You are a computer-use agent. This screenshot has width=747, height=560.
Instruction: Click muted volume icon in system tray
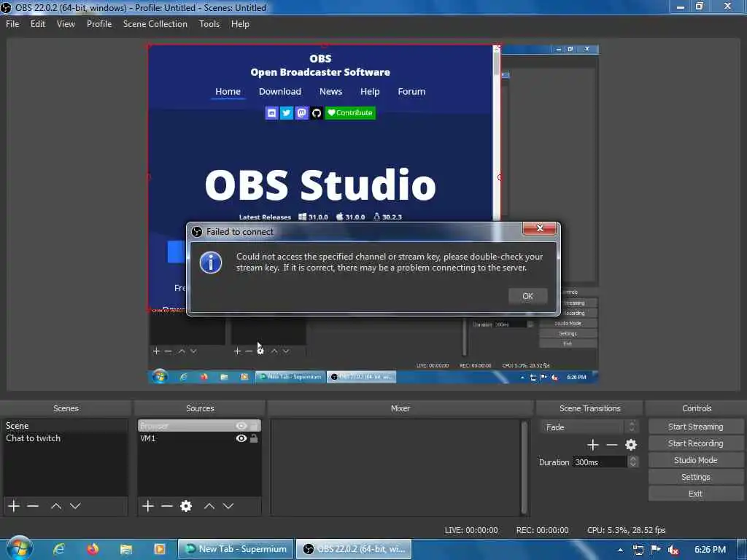(673, 550)
